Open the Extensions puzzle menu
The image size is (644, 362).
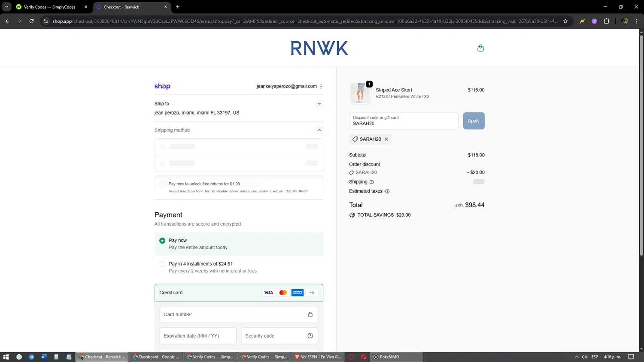click(607, 21)
